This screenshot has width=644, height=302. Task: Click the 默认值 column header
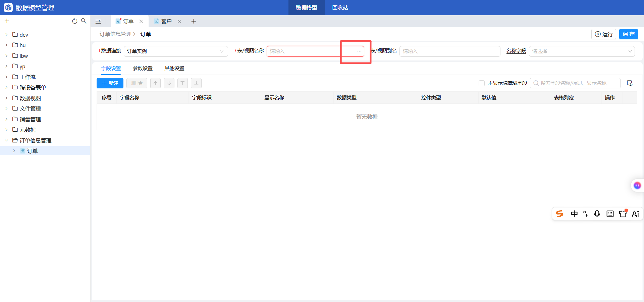489,98
